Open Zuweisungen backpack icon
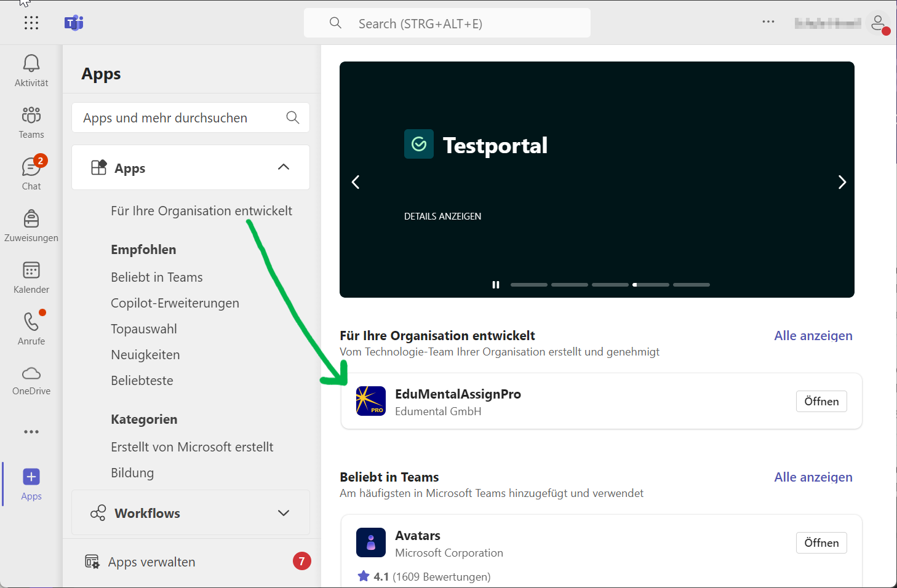Screen dimensions: 897x588 (31, 225)
